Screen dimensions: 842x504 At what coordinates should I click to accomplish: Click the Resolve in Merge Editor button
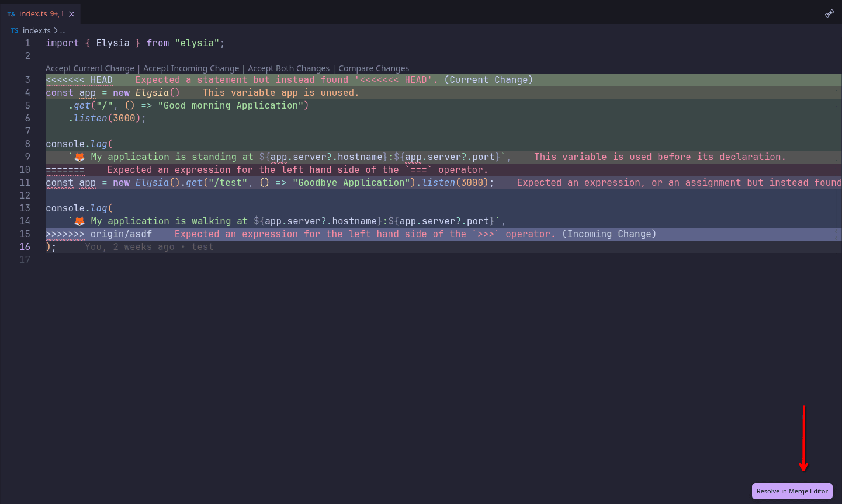tap(792, 491)
